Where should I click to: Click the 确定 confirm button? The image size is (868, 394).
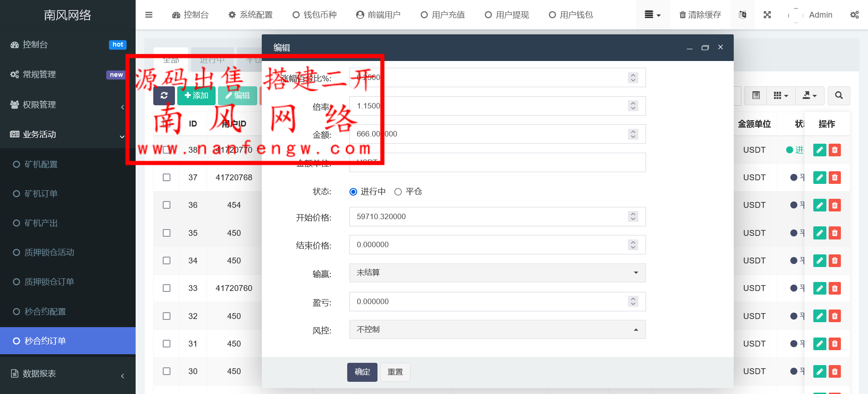click(362, 372)
